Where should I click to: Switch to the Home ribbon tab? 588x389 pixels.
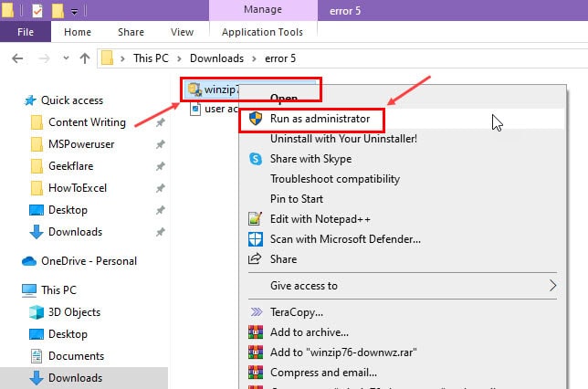(x=78, y=32)
